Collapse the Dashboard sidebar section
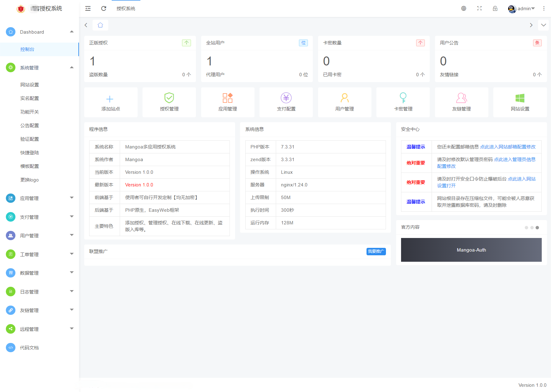The height and width of the screenshot is (392, 551). pos(72,31)
